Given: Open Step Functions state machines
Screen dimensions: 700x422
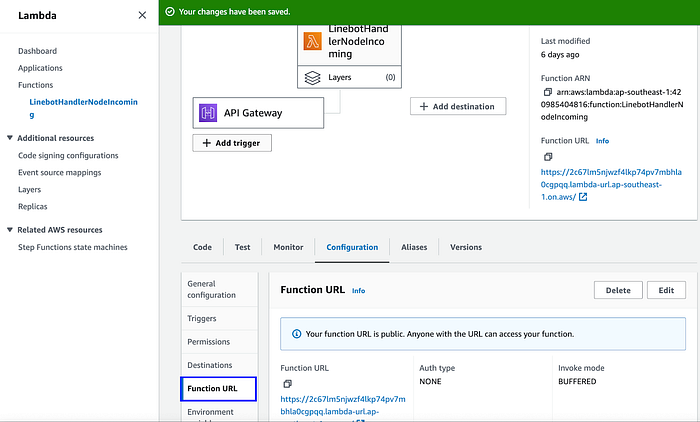Looking at the screenshot, I should click(x=73, y=247).
